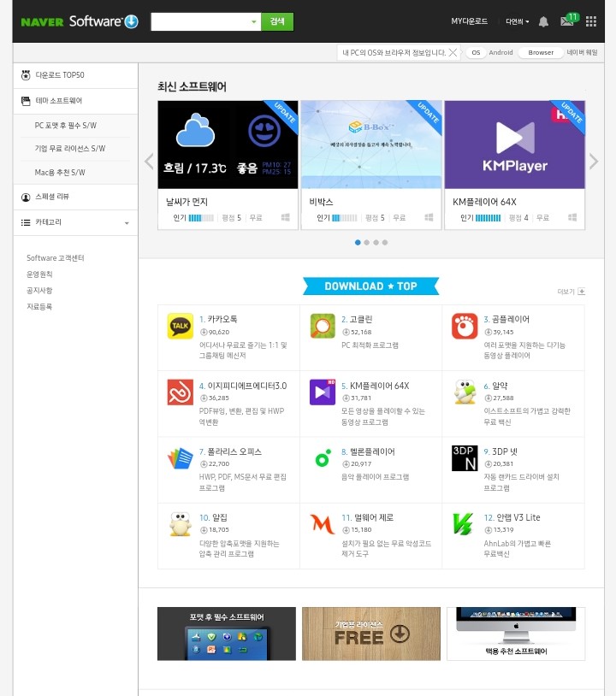Viewport: 616px width, 696px height.
Task: Click the 더보기 link beside Download Top
Action: point(571,292)
